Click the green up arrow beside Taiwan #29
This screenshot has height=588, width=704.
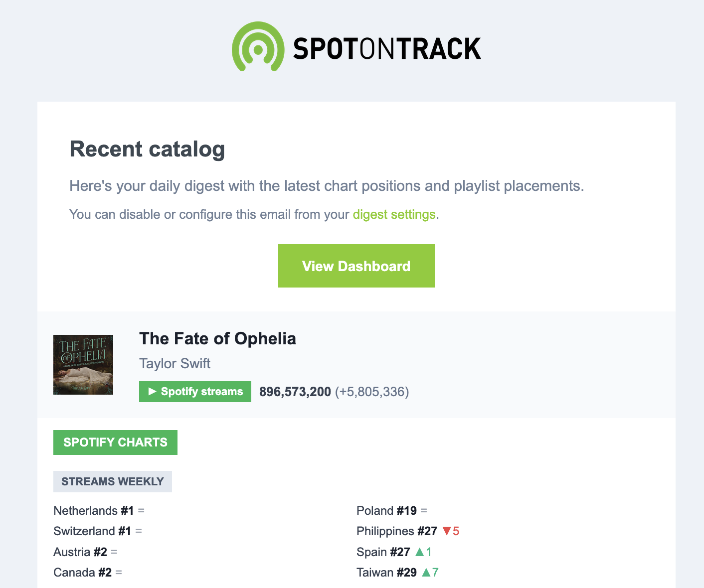point(426,573)
